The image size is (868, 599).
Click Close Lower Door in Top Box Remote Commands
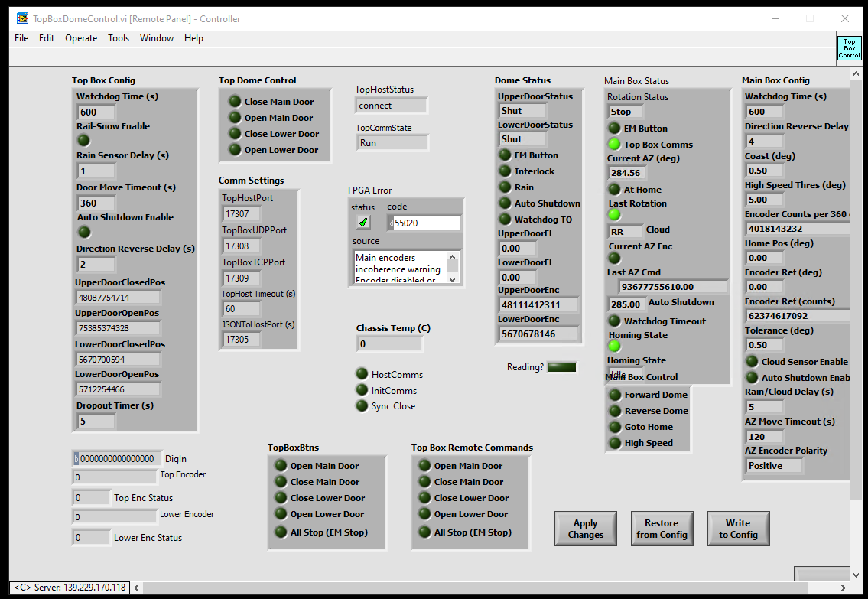(x=424, y=498)
